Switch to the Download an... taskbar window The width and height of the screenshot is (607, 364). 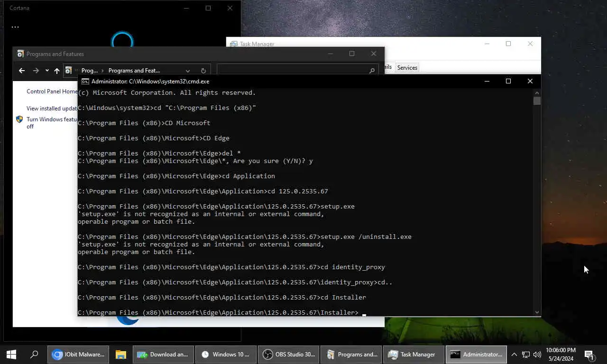(x=163, y=354)
